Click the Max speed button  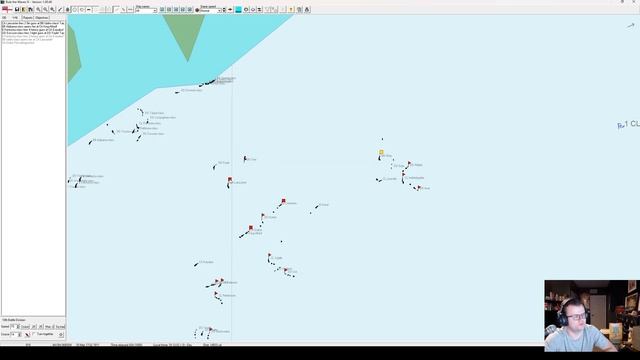pyautogui.click(x=48, y=327)
